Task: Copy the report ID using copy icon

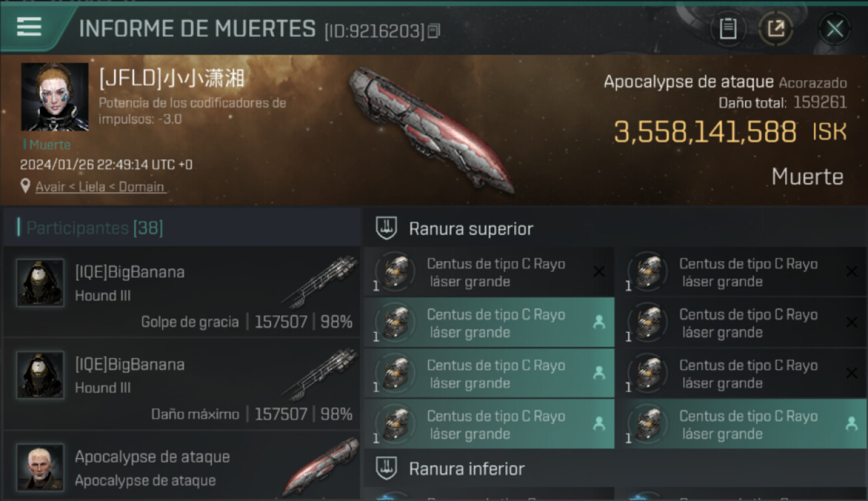Action: click(x=434, y=31)
